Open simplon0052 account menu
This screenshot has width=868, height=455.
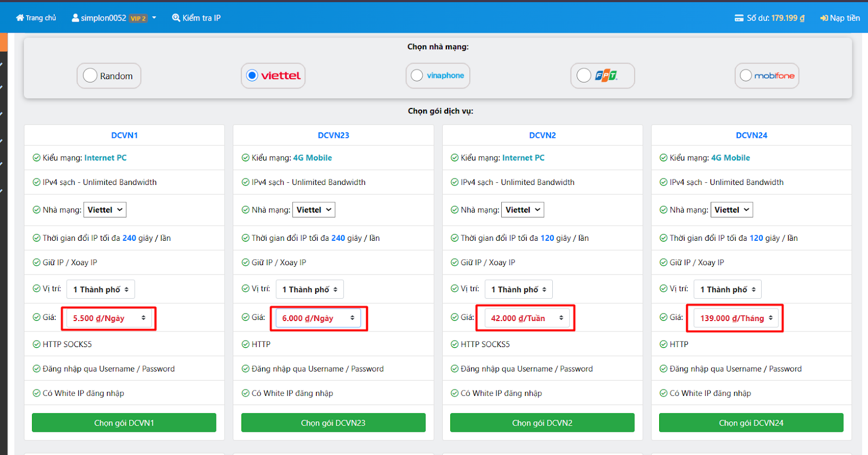114,18
